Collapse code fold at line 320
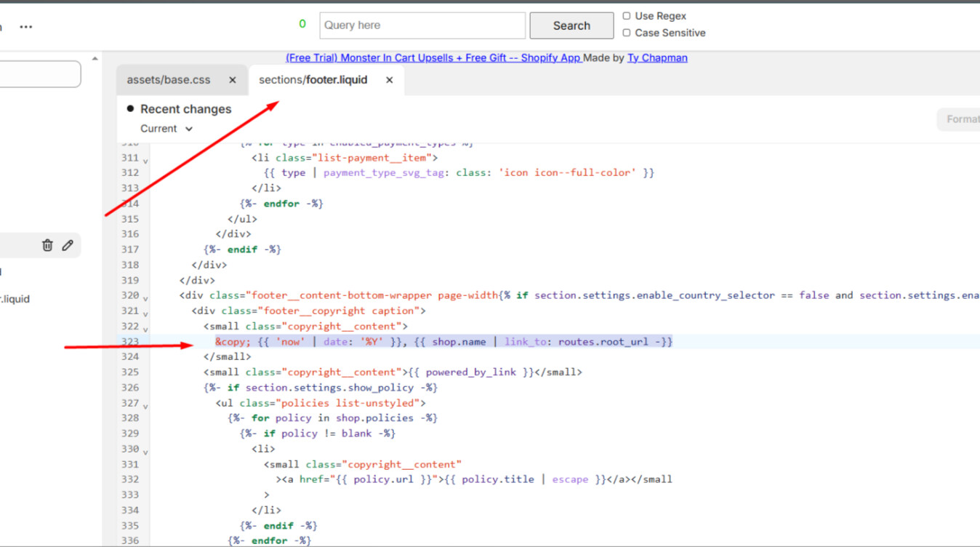 [145, 298]
